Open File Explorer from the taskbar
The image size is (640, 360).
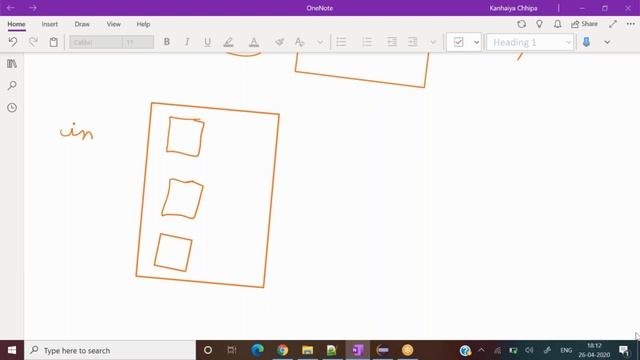[307, 350]
